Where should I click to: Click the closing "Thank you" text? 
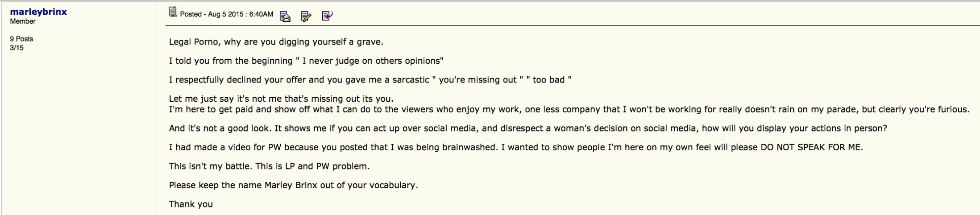point(191,204)
